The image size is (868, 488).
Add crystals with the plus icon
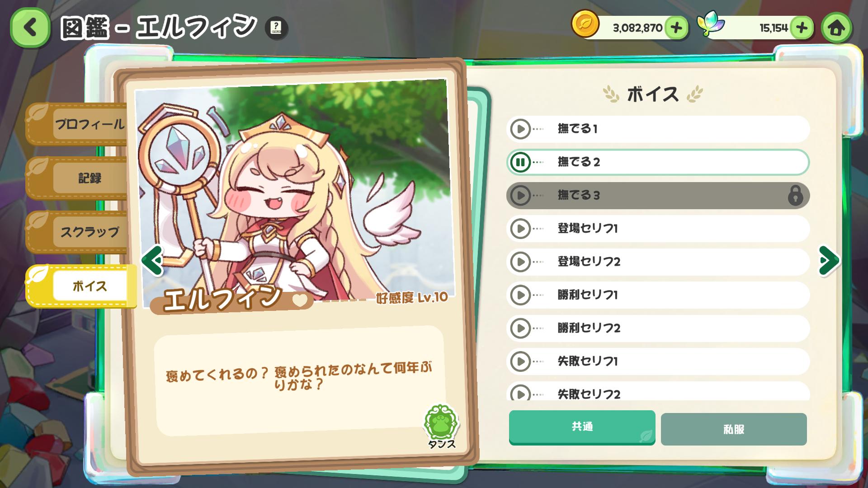802,28
